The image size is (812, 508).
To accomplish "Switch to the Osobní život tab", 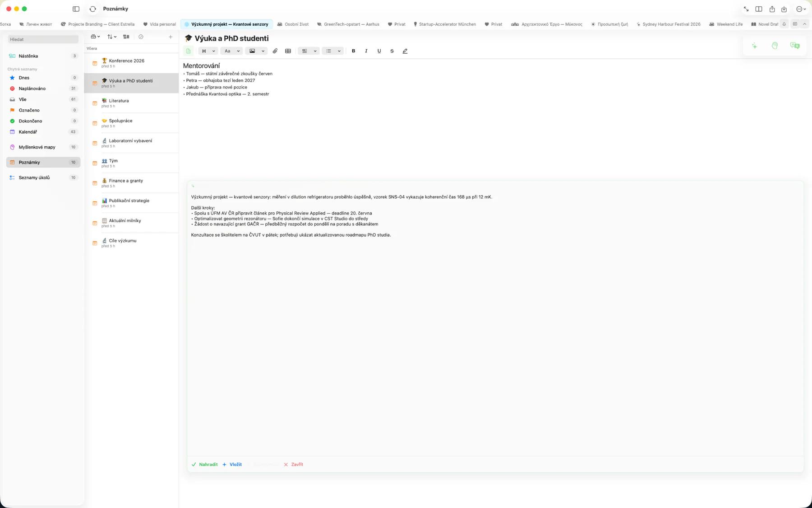I will [293, 24].
